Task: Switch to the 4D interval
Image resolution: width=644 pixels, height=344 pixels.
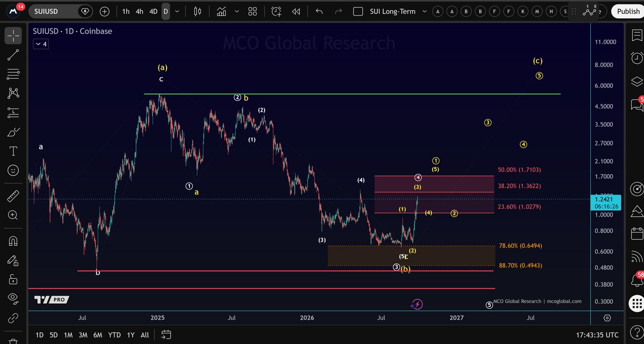Action: (x=153, y=11)
